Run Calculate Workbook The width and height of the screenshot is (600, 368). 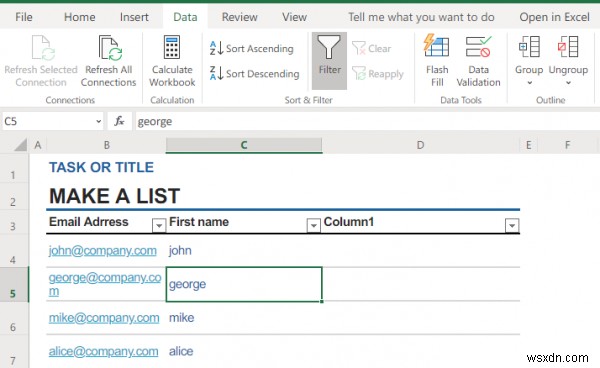tap(172, 61)
